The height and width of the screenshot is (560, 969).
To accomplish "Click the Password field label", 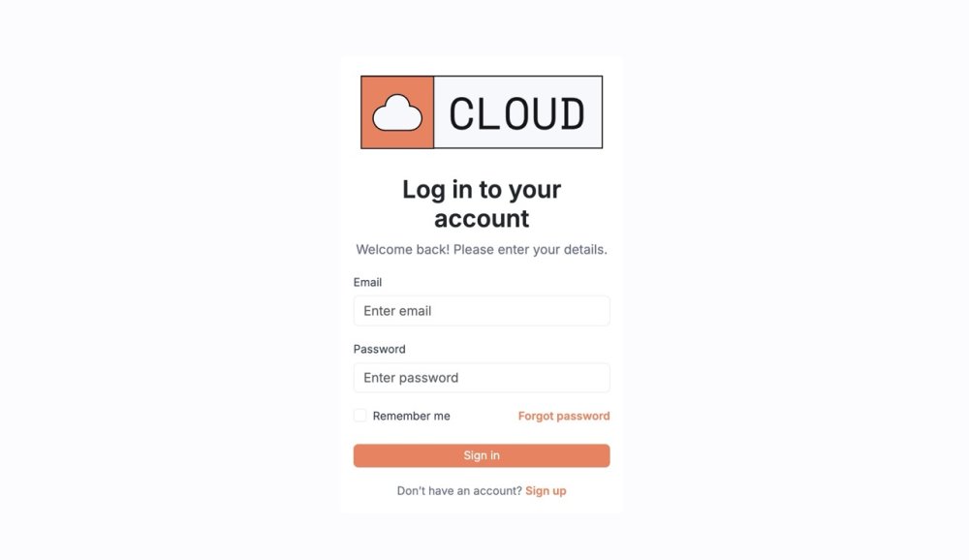I will (x=380, y=349).
